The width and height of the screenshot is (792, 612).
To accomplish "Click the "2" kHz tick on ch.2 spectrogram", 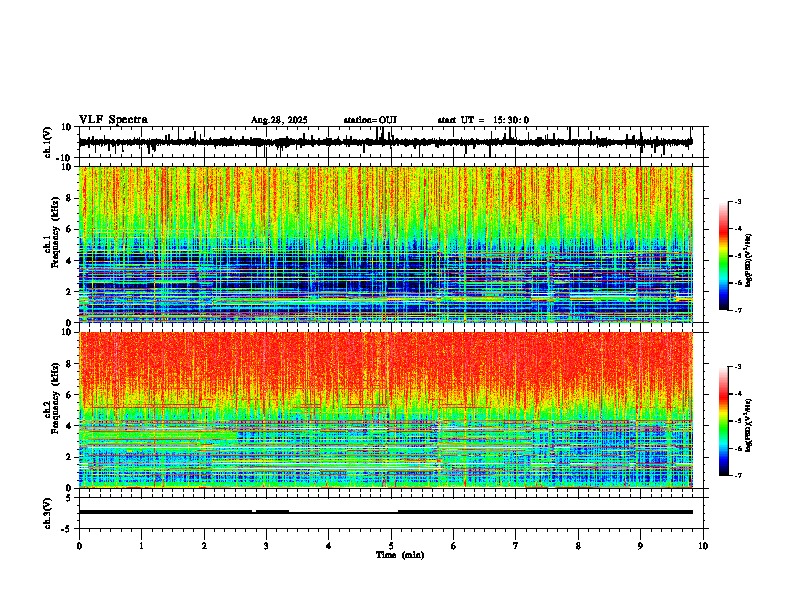I will coord(70,457).
